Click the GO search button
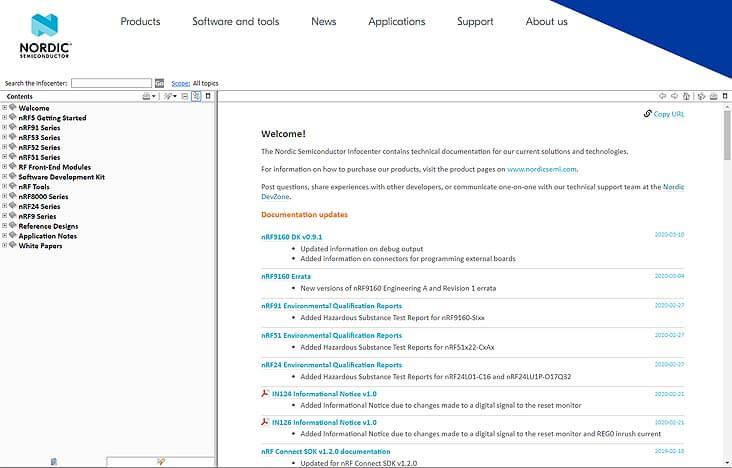 click(159, 83)
